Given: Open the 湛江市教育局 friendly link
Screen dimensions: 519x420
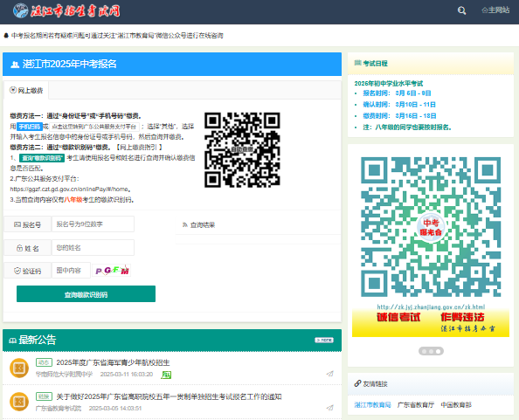Looking at the screenshot, I should click(x=373, y=405).
